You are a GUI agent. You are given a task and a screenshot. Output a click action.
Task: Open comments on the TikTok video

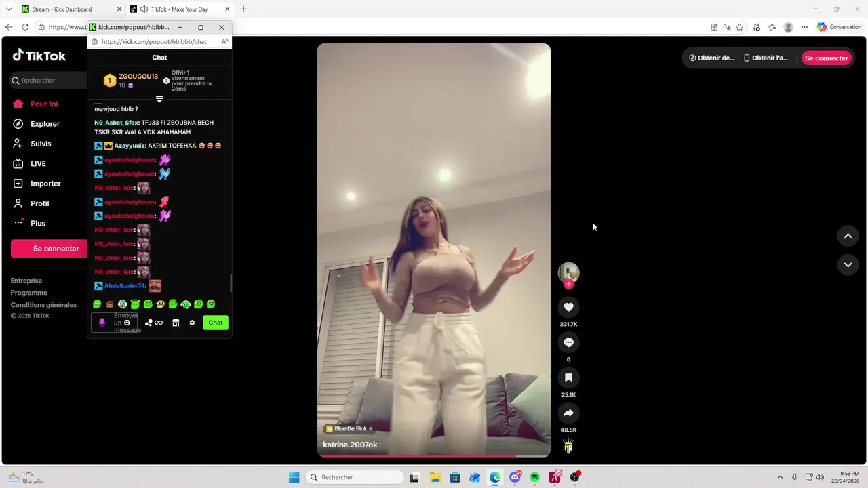(x=568, y=342)
